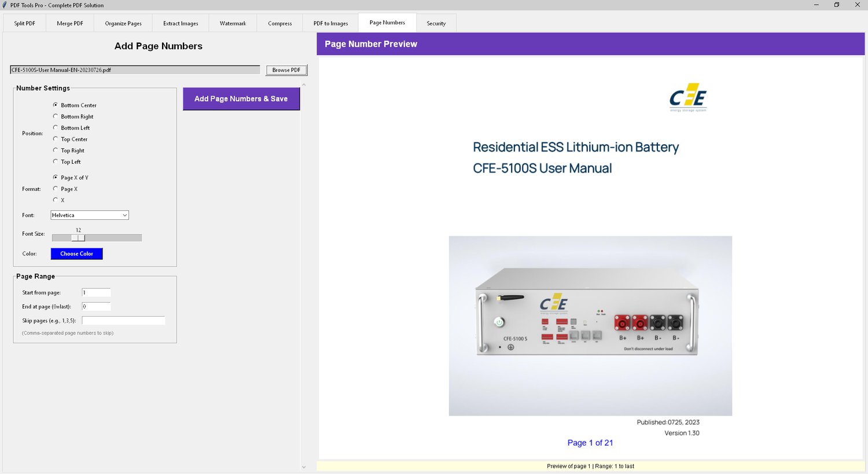Viewport: 868px width, 474px height.
Task: Switch to the Compress tab
Action: pyautogui.click(x=280, y=24)
